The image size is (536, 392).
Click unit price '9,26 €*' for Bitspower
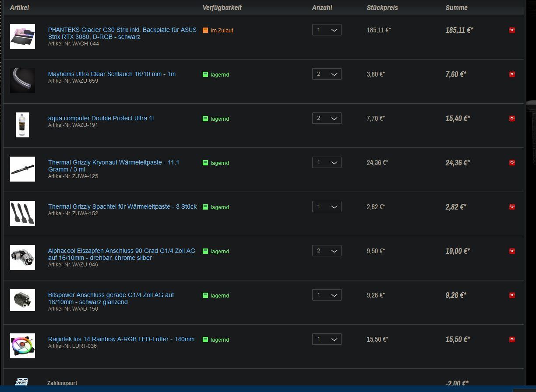[376, 295]
